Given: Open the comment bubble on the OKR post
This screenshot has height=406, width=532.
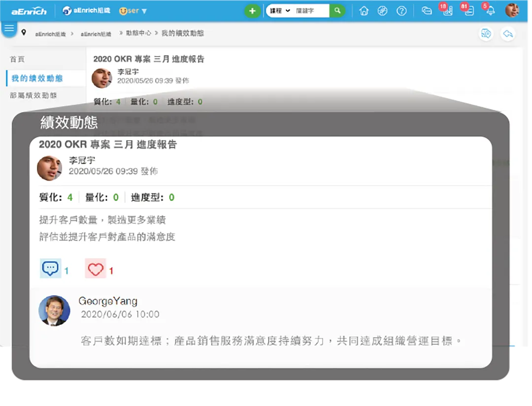Looking at the screenshot, I should (50, 268).
